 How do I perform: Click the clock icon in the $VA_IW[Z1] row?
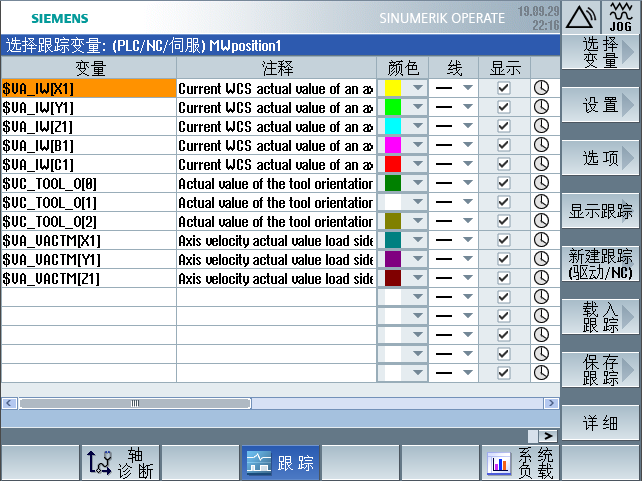click(541, 126)
